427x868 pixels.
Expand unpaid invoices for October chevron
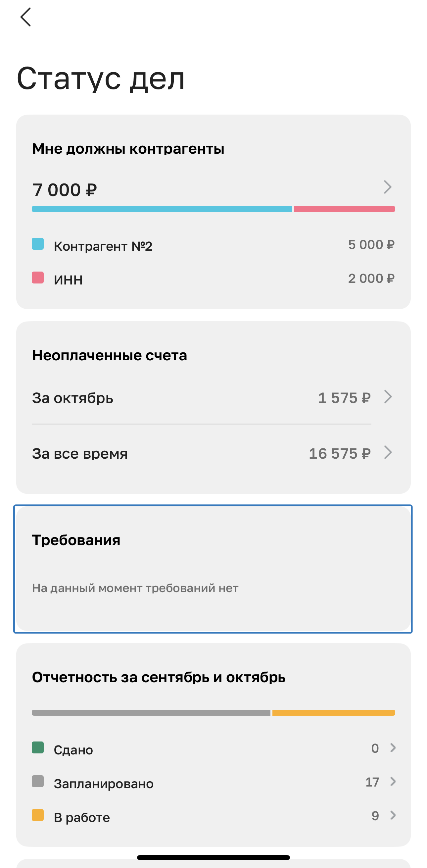coord(388,397)
